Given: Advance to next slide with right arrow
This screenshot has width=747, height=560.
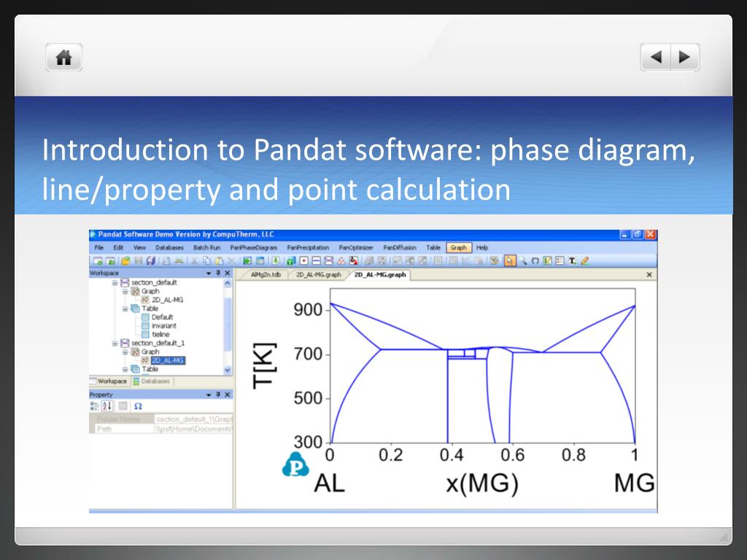Looking at the screenshot, I should pyautogui.click(x=685, y=57).
